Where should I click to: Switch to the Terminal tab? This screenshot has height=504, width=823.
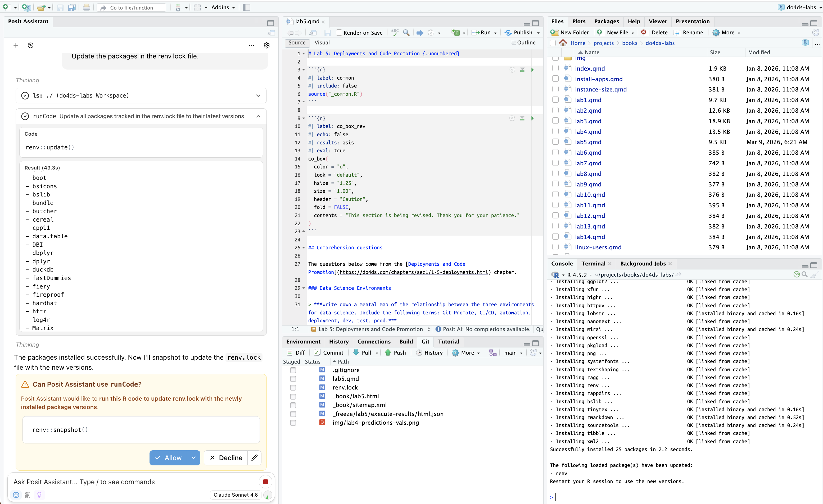pos(593,264)
